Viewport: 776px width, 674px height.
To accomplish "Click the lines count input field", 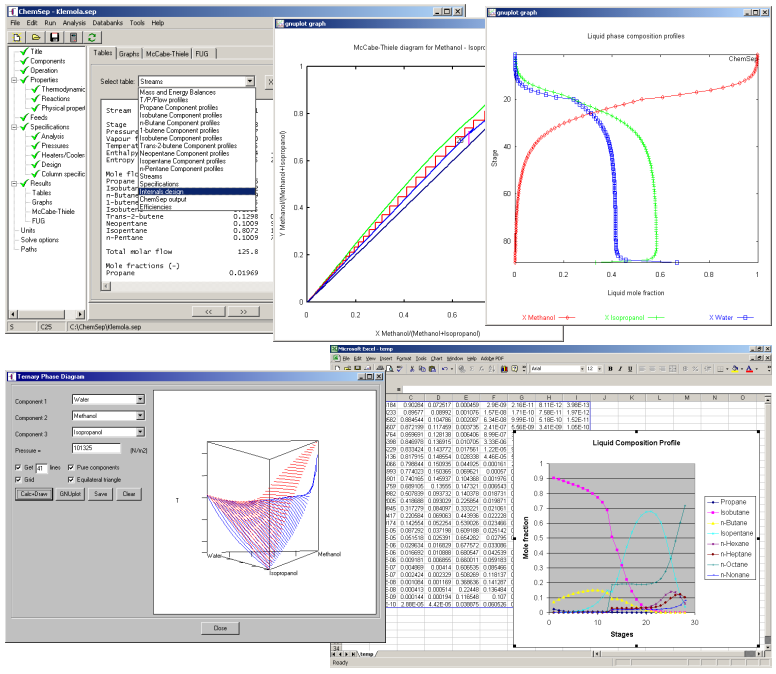I will coord(41,468).
